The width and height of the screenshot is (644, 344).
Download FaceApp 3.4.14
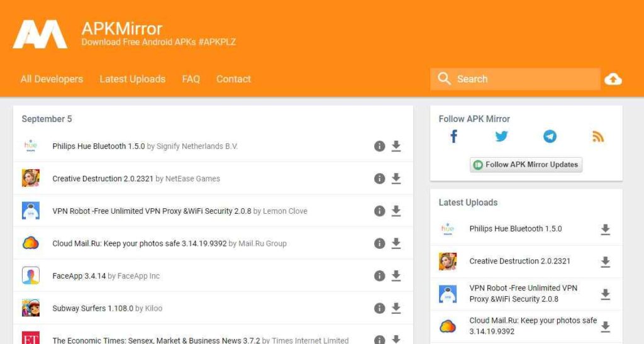396,276
